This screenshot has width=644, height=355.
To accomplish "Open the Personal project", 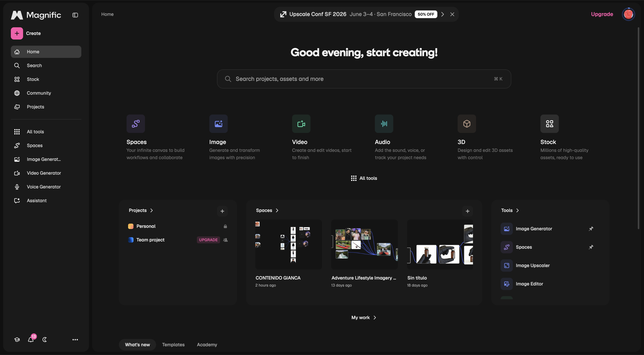I will (178, 226).
